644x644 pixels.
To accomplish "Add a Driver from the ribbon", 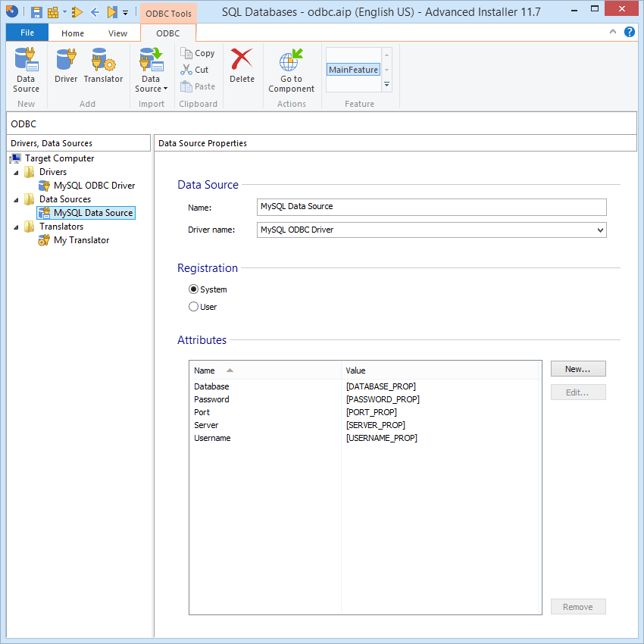I will tap(66, 66).
